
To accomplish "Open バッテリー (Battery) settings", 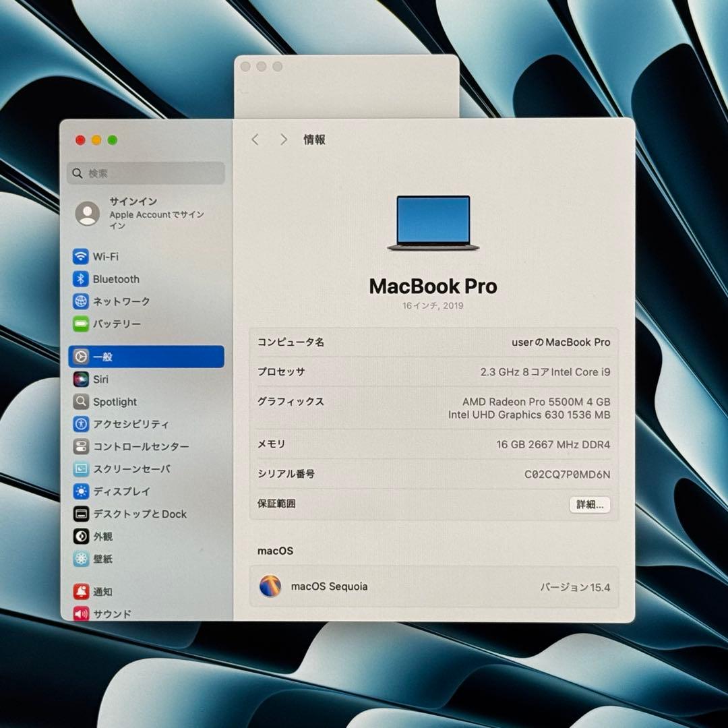I will coord(111,324).
